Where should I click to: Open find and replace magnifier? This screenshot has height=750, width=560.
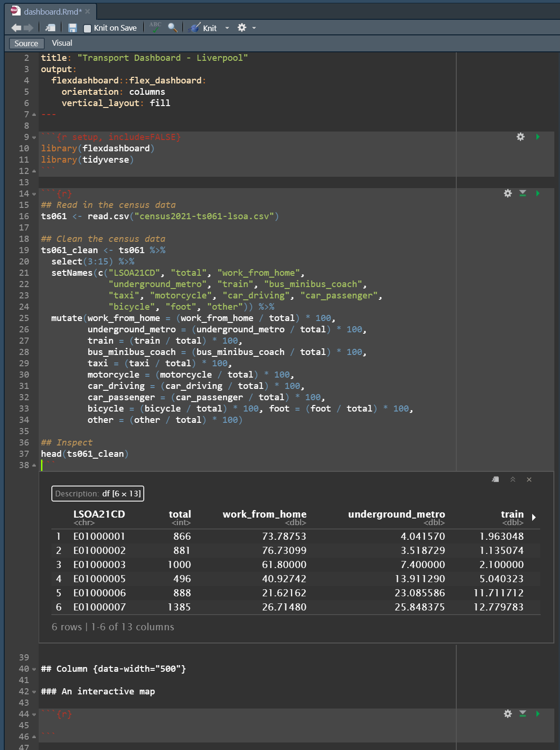[x=173, y=28]
